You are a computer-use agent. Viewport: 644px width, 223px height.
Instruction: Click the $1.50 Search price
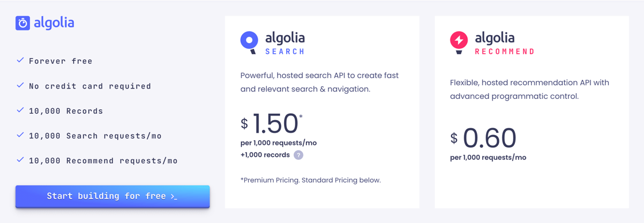click(x=271, y=124)
